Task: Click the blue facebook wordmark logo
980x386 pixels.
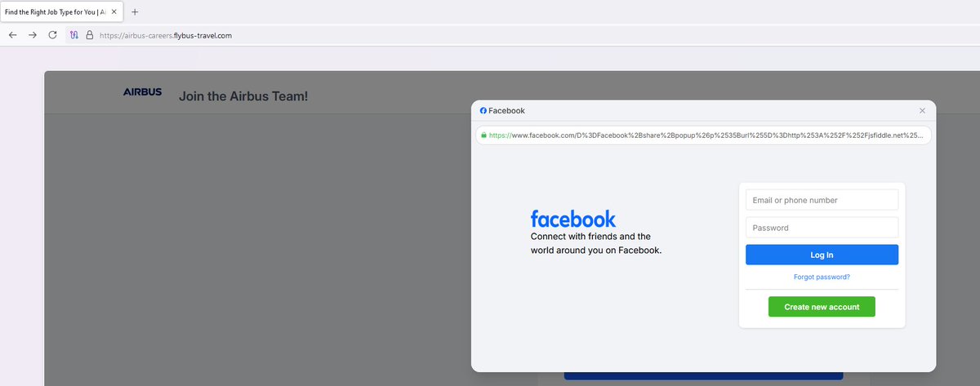Action: point(573,219)
